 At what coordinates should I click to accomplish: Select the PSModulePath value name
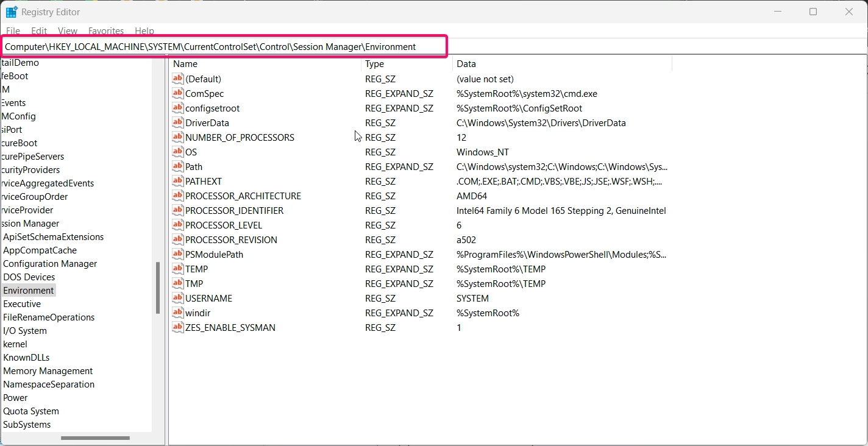click(x=215, y=254)
